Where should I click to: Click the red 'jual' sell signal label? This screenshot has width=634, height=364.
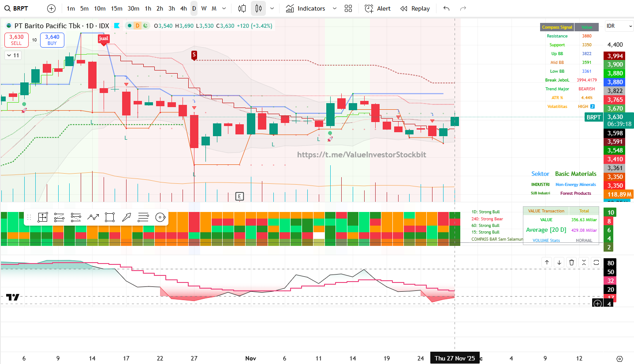[104, 39]
